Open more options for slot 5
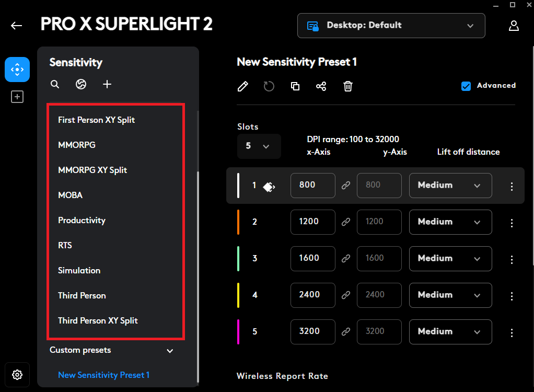534x392 pixels. (x=512, y=333)
